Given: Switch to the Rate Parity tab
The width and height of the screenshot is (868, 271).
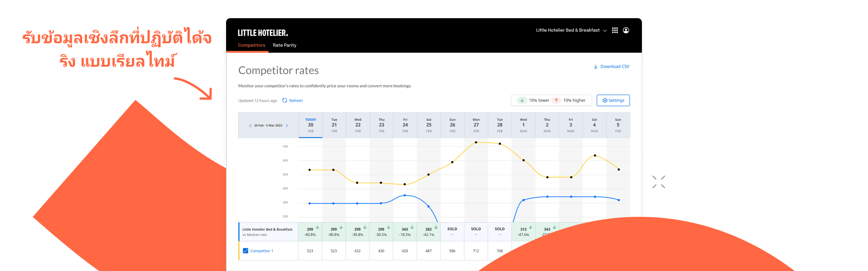Looking at the screenshot, I should pyautogui.click(x=284, y=45).
